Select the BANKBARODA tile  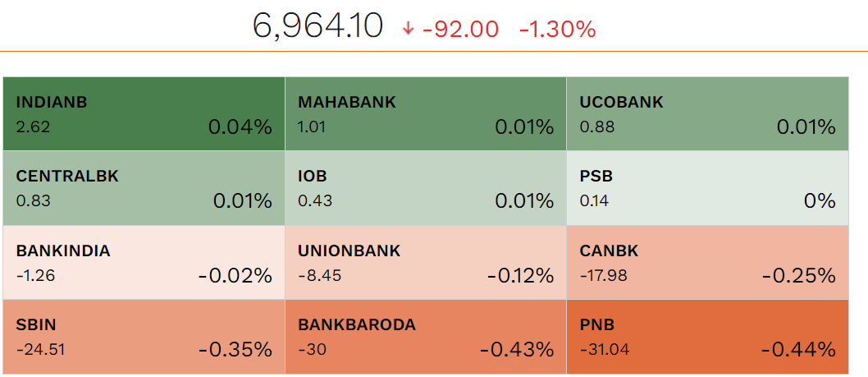[425, 337]
